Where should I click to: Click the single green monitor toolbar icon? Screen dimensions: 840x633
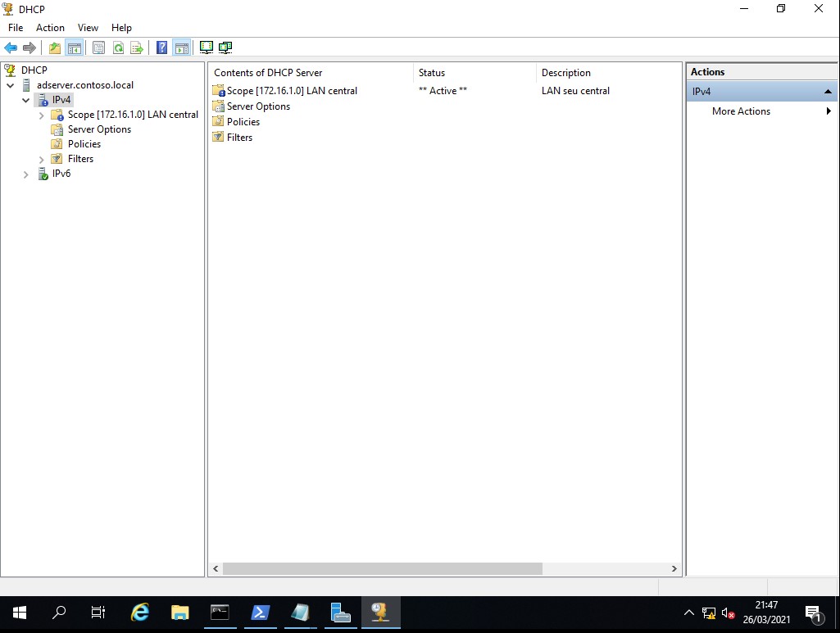click(206, 48)
